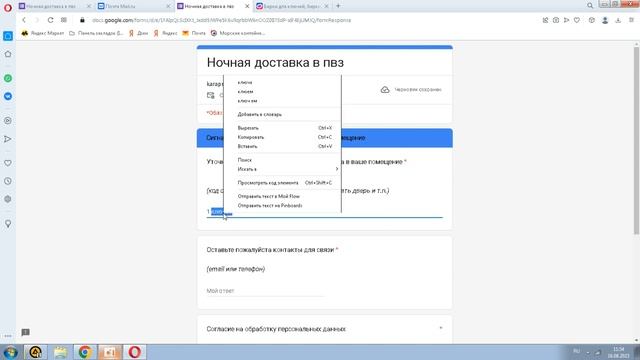This screenshot has width=640, height=360.
Task: Open the Speed Dial grid icon
Action: (x=64, y=20)
